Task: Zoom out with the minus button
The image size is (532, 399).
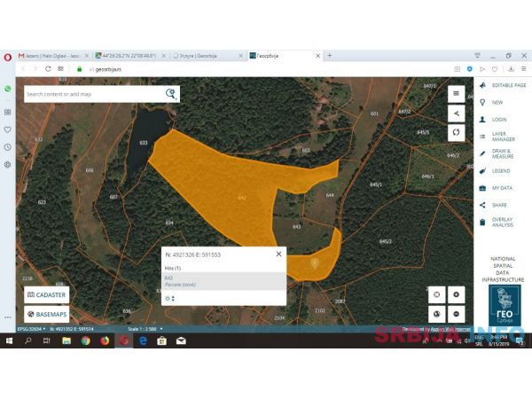Action: pos(456,314)
